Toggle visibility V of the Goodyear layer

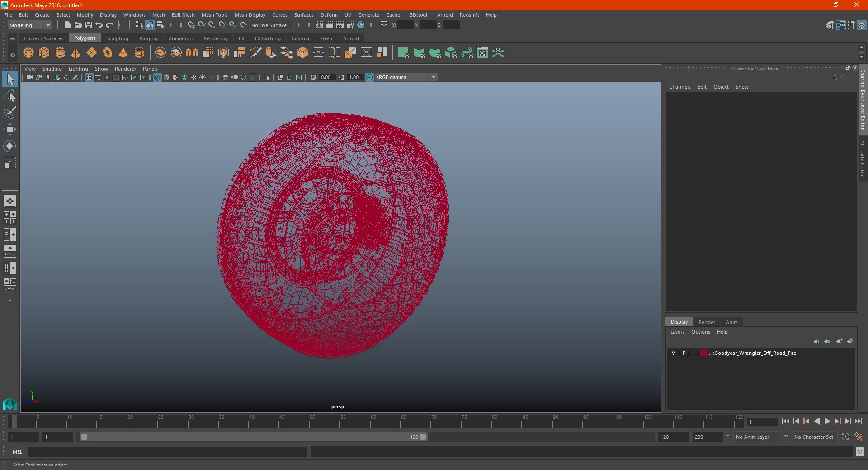[673, 353]
